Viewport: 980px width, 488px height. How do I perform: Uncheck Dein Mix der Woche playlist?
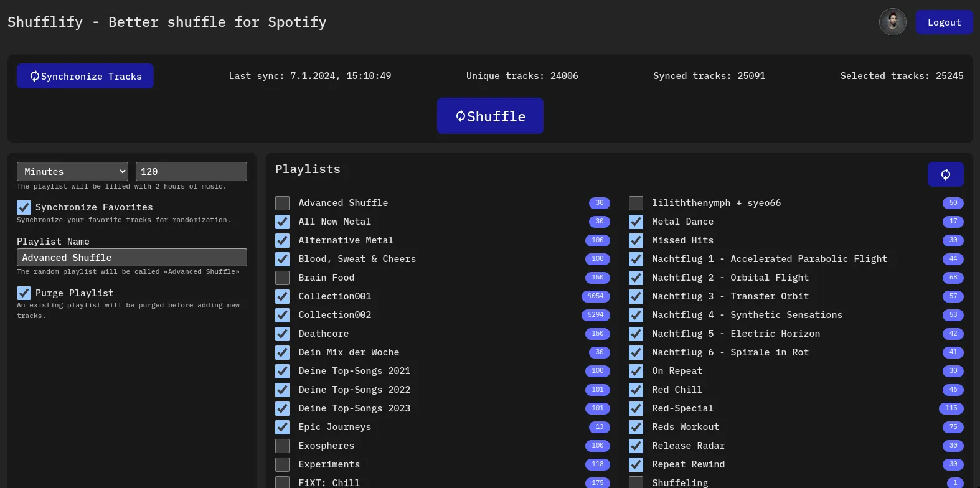point(282,352)
